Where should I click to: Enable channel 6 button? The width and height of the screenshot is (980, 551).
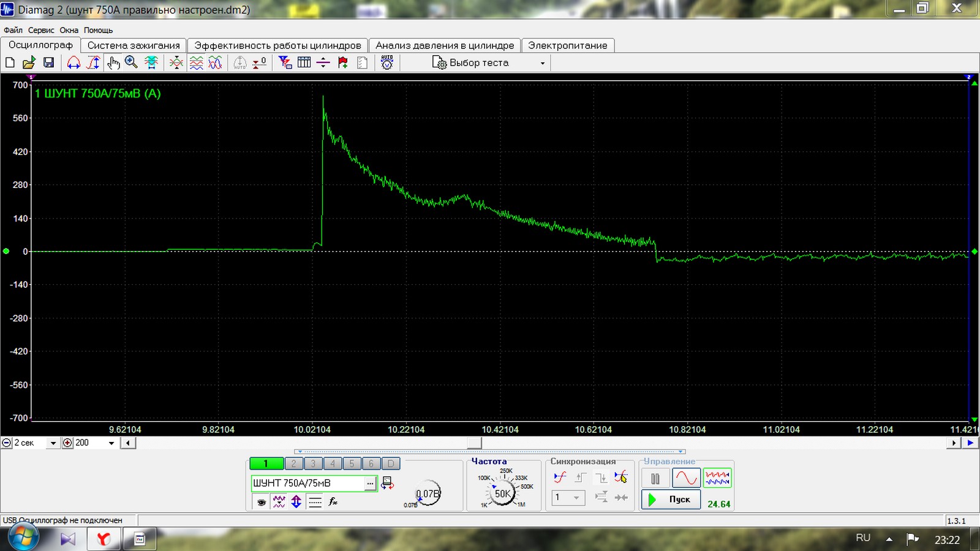tap(371, 463)
